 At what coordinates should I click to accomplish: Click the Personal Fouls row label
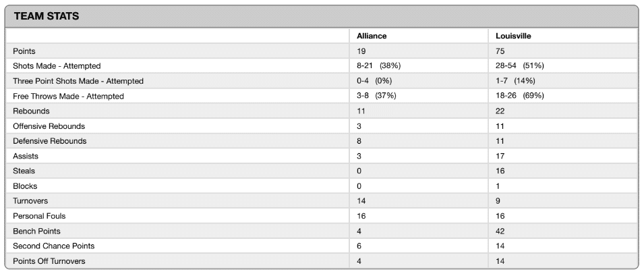click(x=39, y=216)
